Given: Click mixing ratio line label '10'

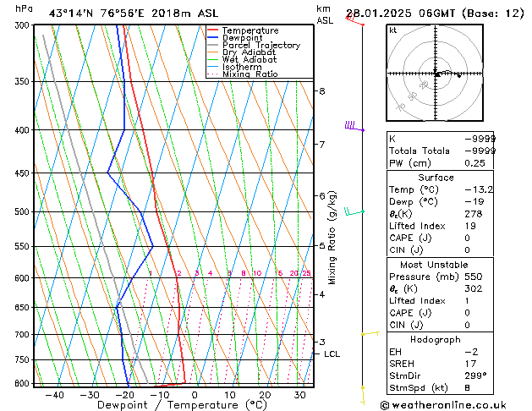Looking at the screenshot, I should tap(257, 273).
